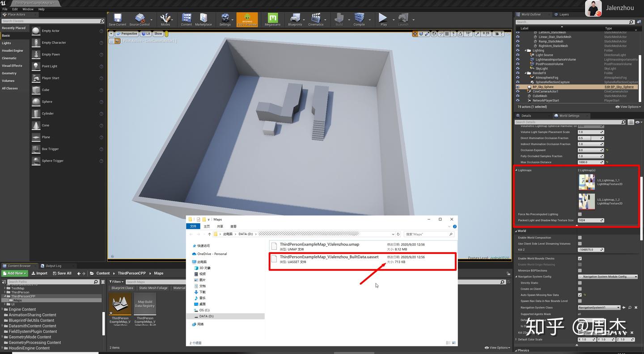Toggle Force No Precomputed Lighting checkbox
644x354 pixels.
coord(580,214)
